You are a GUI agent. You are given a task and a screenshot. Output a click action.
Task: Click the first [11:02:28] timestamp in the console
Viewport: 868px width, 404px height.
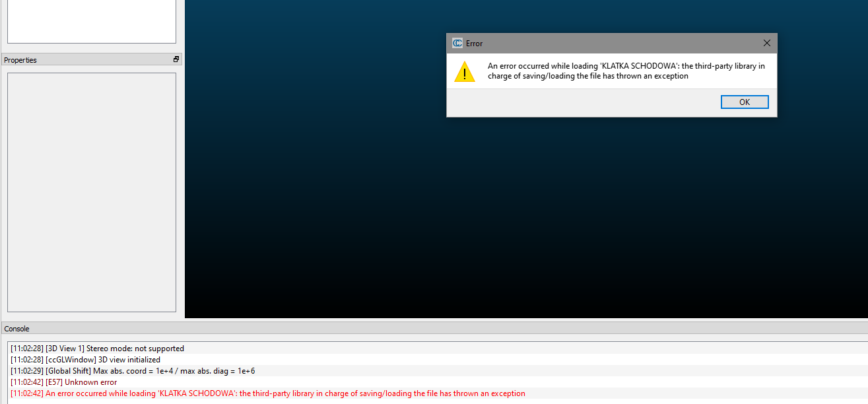(x=27, y=349)
